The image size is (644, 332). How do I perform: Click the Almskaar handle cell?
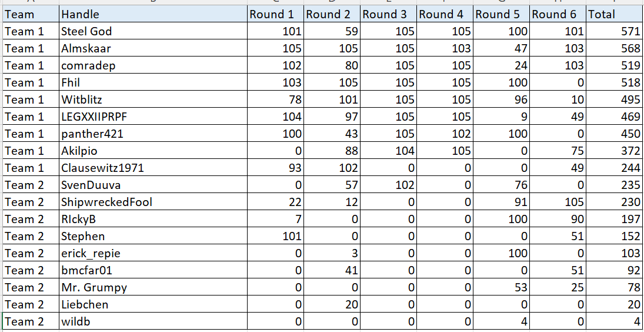[x=153, y=48]
